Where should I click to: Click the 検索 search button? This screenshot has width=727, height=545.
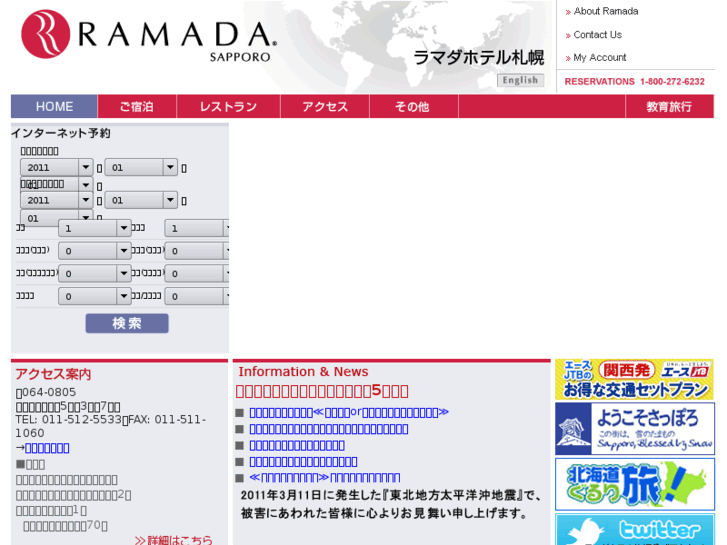[x=127, y=323]
